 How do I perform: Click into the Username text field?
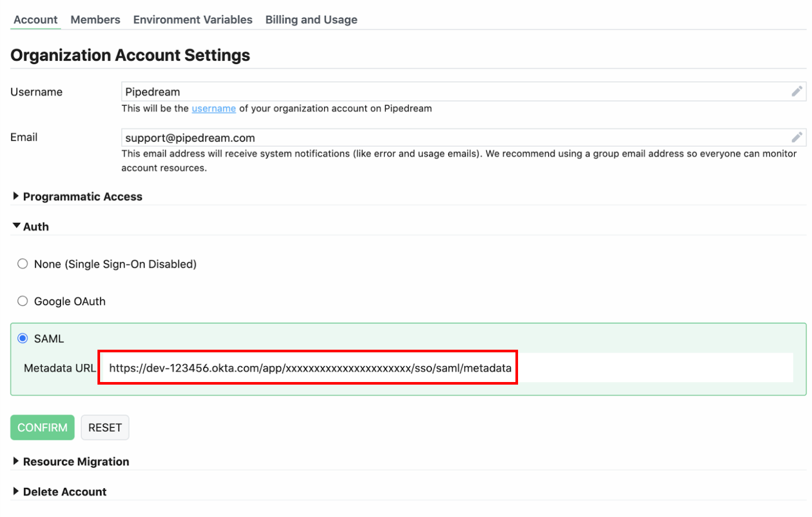click(x=453, y=92)
